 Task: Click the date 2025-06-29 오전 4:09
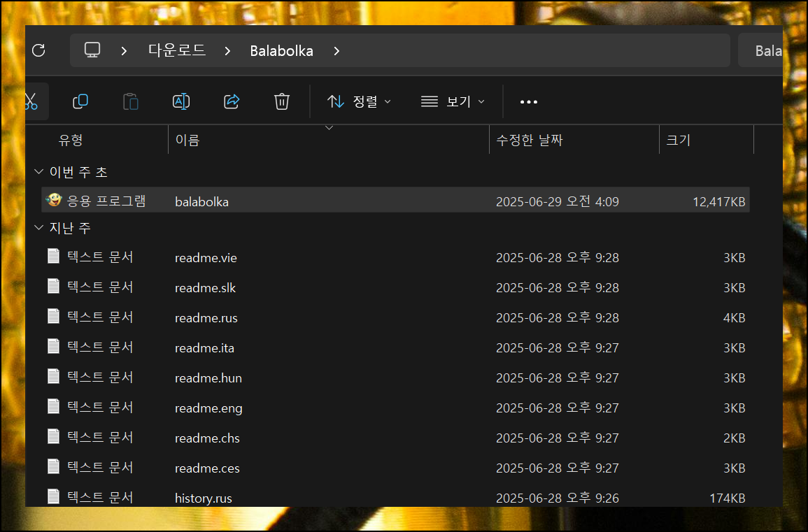pos(557,201)
